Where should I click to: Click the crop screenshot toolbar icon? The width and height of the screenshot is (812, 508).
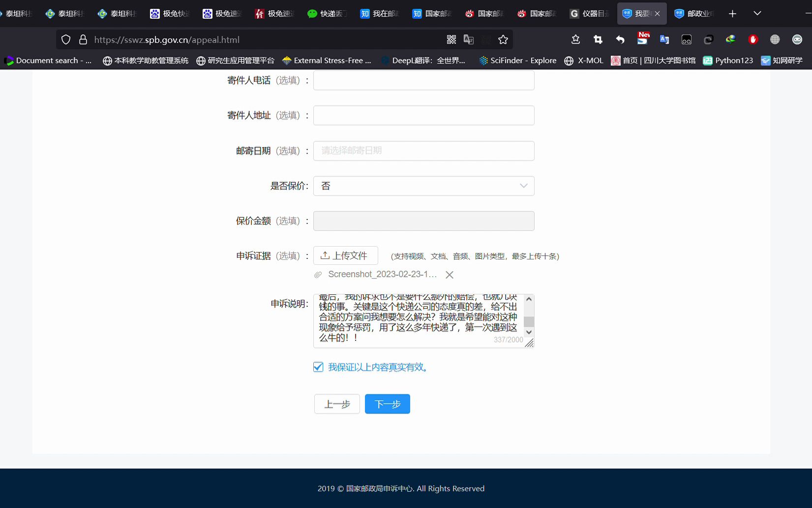[x=598, y=39]
